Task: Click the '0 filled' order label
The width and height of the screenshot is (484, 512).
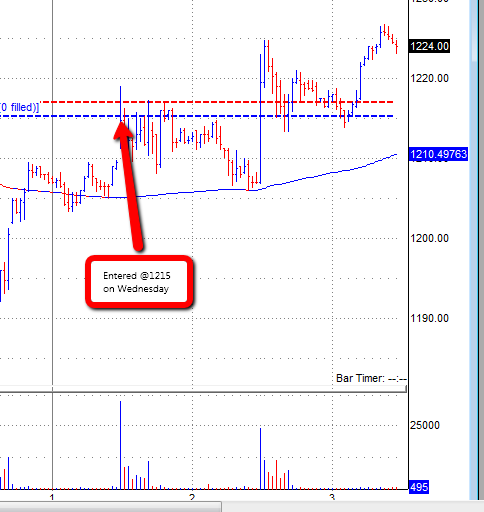Action: pyautogui.click(x=19, y=107)
